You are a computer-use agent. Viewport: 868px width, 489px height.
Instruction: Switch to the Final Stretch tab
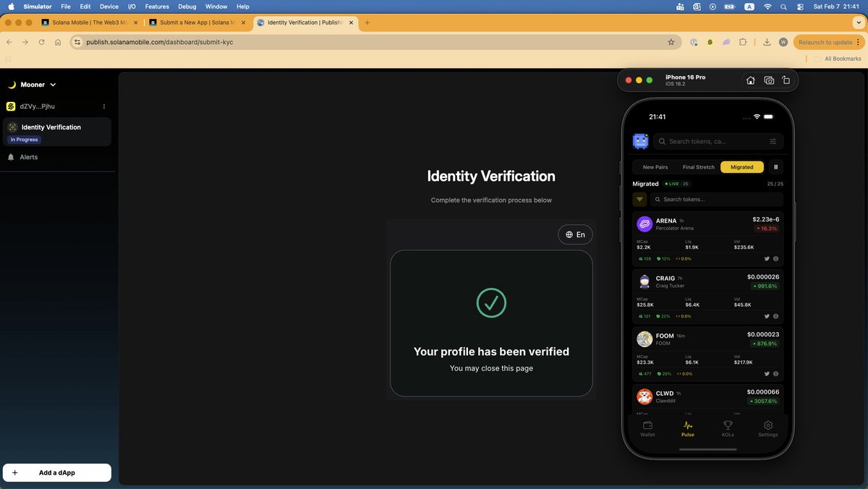[x=699, y=167]
